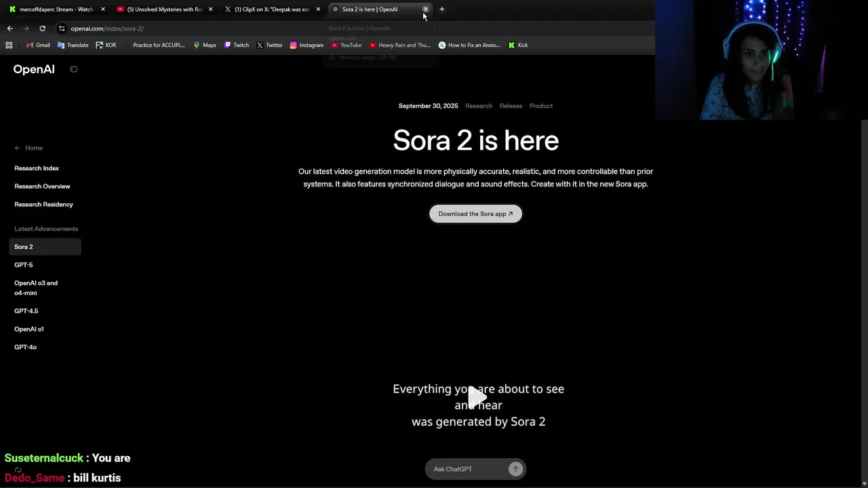This screenshot has height=488, width=868.
Task: Open GPT-5 in sidebar
Action: (24, 265)
